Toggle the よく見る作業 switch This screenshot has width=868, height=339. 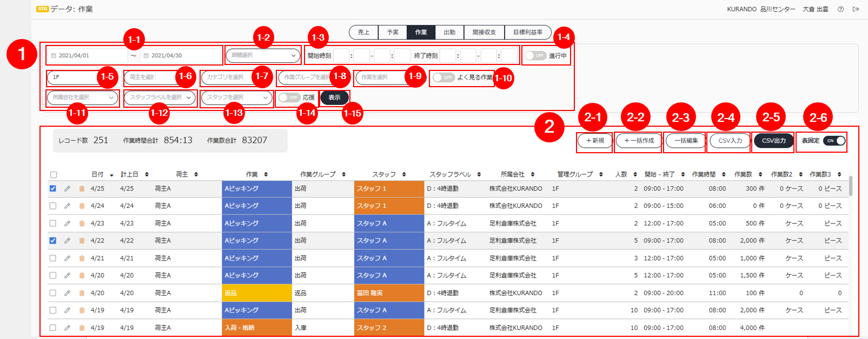443,77
